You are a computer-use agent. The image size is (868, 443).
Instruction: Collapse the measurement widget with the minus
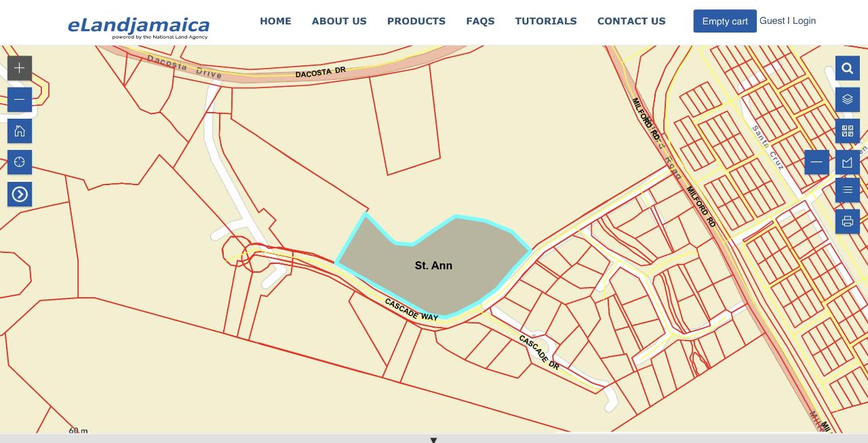(816, 162)
